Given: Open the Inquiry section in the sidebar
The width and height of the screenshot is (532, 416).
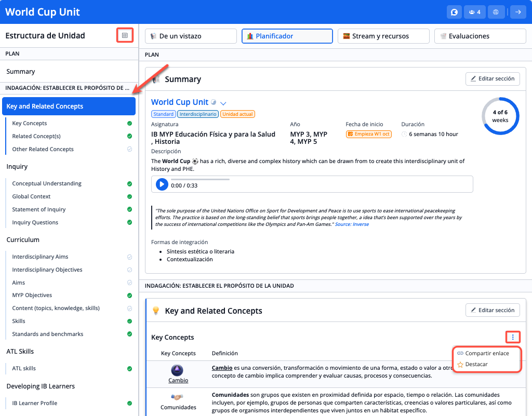Looking at the screenshot, I should (17, 167).
